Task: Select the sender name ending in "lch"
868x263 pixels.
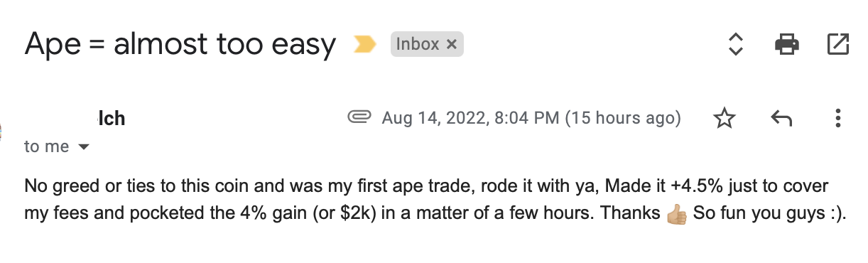Action: (x=110, y=118)
